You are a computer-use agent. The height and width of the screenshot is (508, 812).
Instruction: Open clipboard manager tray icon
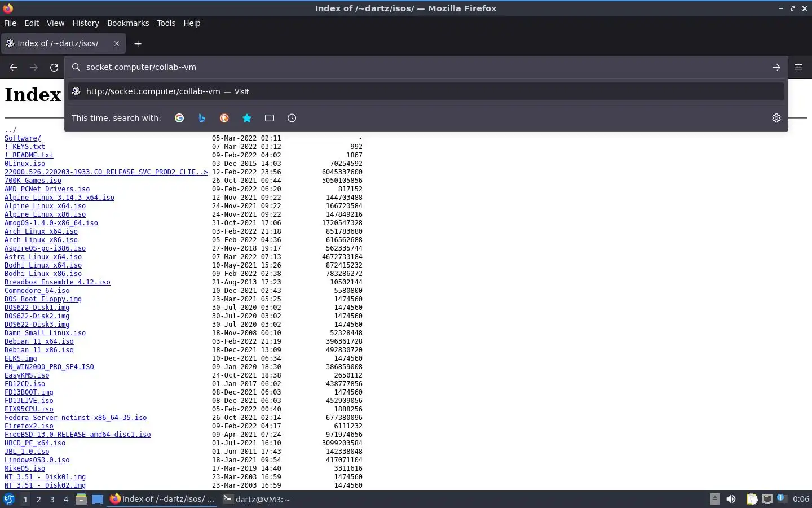(x=752, y=499)
